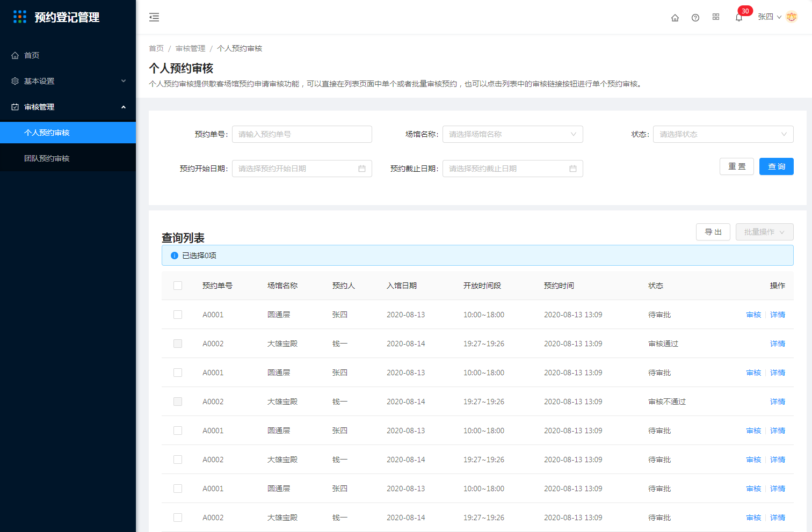
Task: Check the first A0001 row checkbox
Action: (178, 315)
